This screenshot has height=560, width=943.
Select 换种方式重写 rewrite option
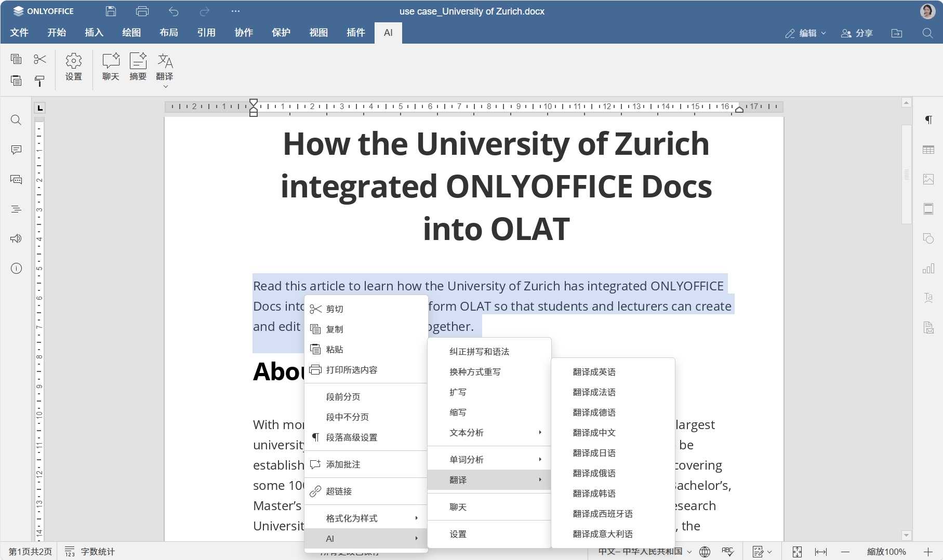489,371
